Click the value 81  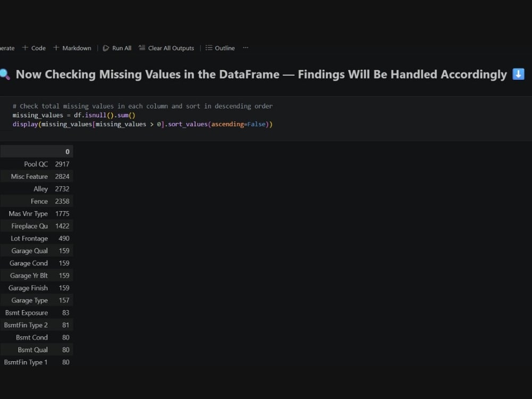tap(66, 325)
